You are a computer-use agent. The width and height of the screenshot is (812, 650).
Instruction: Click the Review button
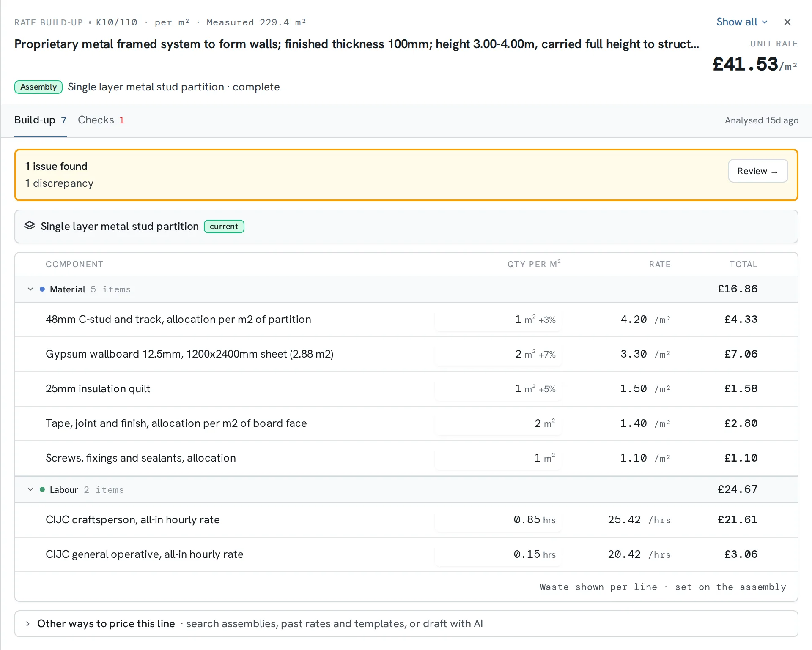tap(758, 171)
